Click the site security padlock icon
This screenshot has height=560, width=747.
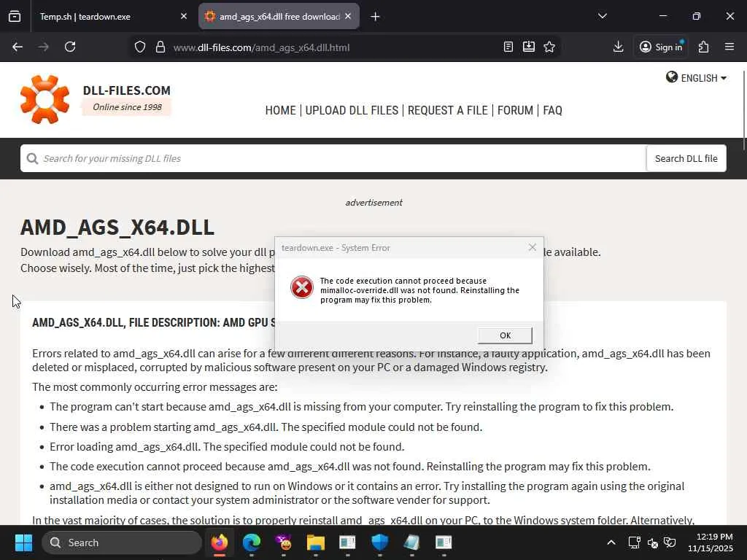click(x=160, y=47)
